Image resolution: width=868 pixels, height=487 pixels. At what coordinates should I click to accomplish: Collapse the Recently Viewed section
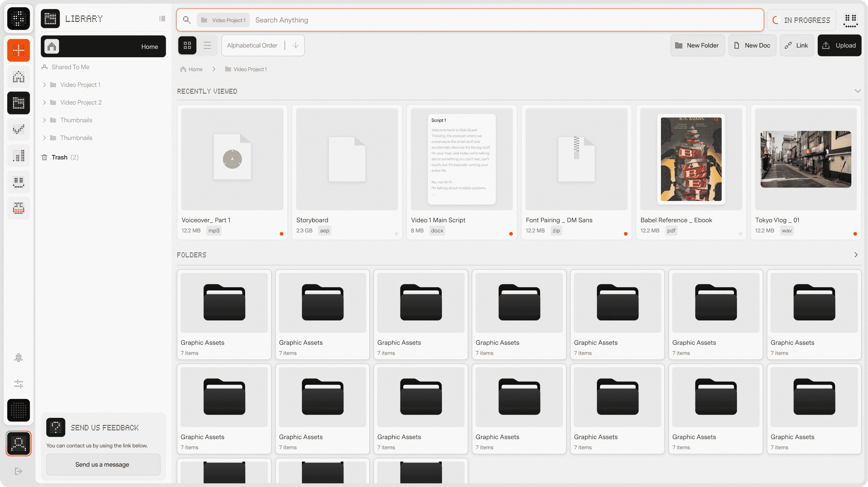858,91
